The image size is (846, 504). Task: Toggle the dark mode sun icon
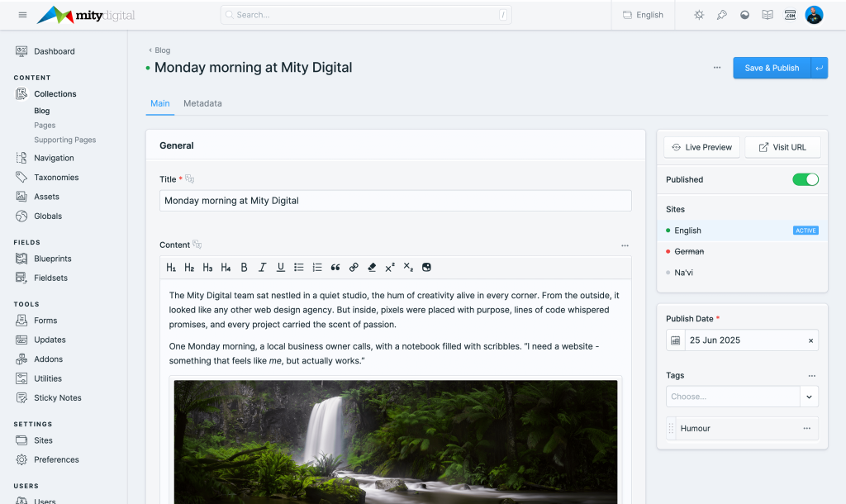[699, 15]
